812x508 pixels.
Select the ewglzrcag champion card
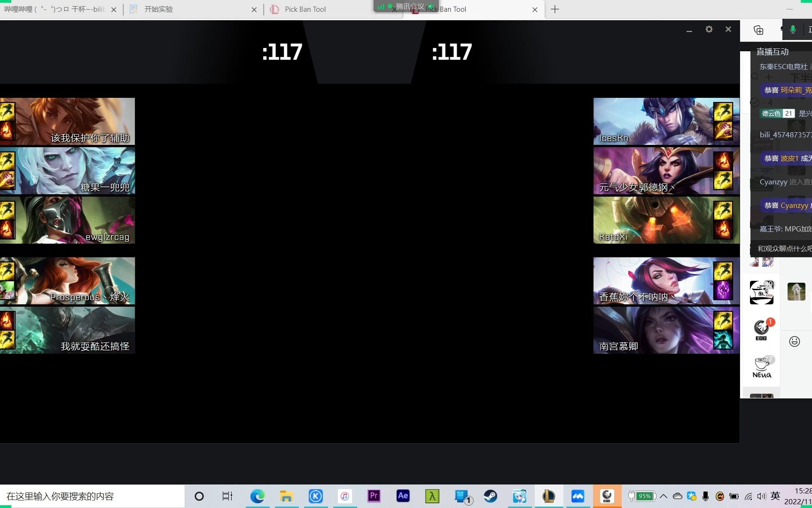(x=67, y=220)
